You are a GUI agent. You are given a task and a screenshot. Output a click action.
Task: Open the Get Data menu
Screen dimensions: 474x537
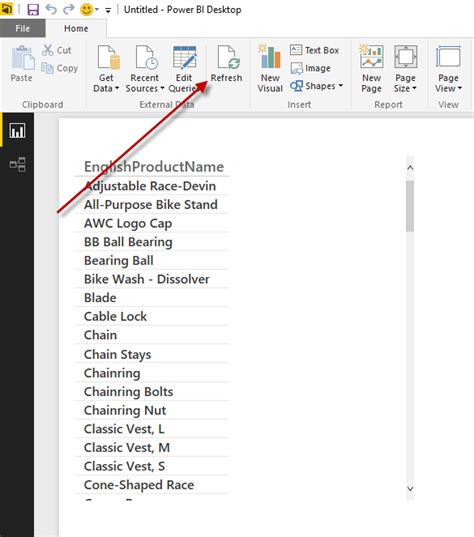[x=106, y=68]
